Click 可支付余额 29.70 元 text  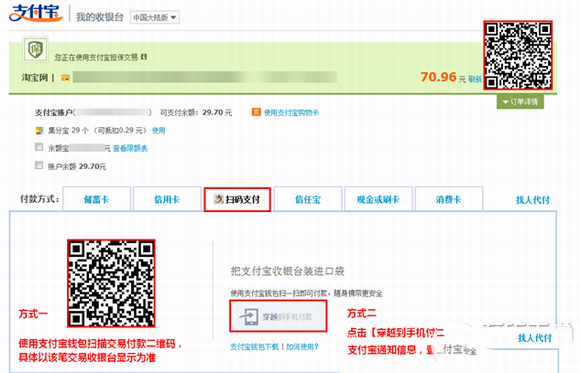point(196,112)
